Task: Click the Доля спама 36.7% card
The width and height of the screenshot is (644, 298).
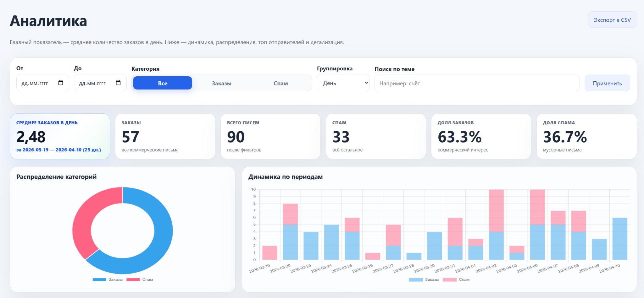Action: [586, 136]
